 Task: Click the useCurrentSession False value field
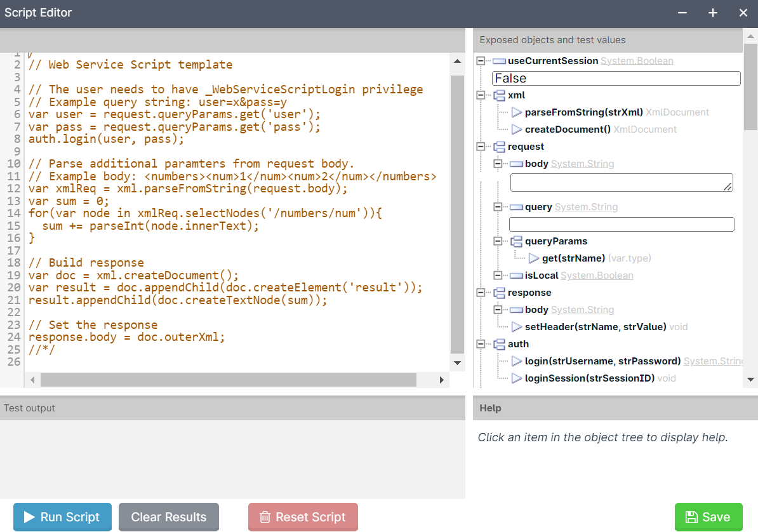[616, 78]
